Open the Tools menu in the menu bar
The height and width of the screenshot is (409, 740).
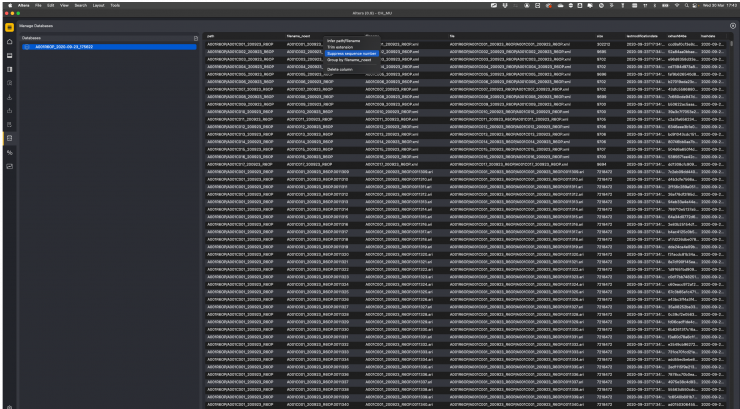pyautogui.click(x=115, y=5)
